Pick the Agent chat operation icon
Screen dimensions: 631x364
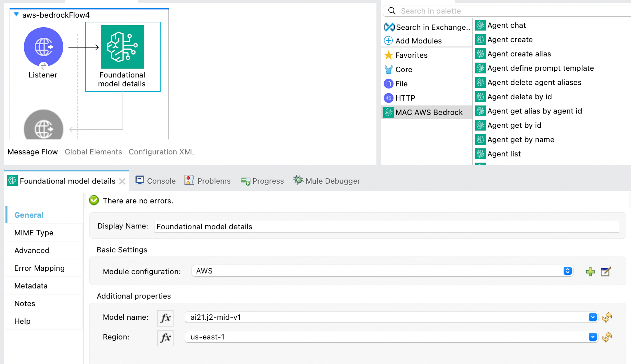point(480,25)
